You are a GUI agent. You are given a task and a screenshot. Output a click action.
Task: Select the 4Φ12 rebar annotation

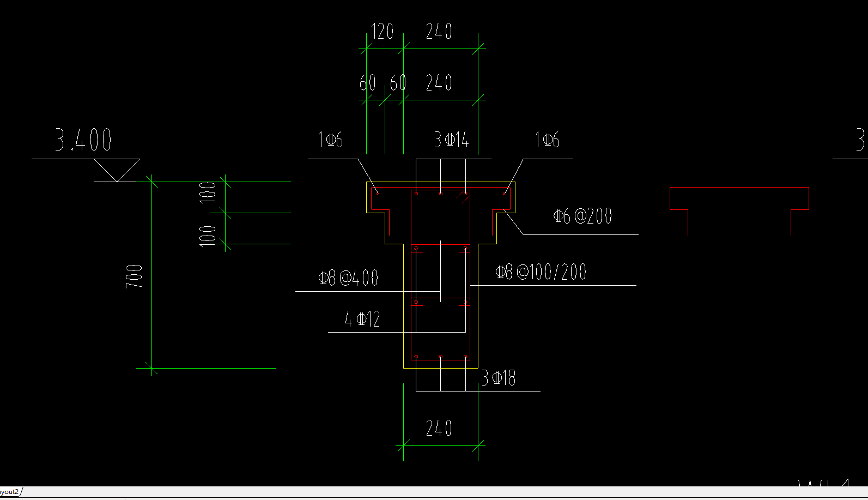pyautogui.click(x=362, y=319)
